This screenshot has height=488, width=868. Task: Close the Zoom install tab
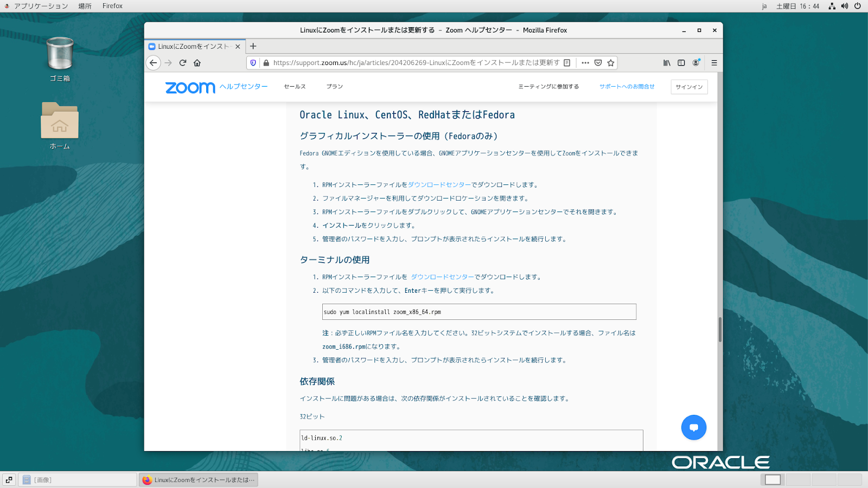[x=238, y=47]
